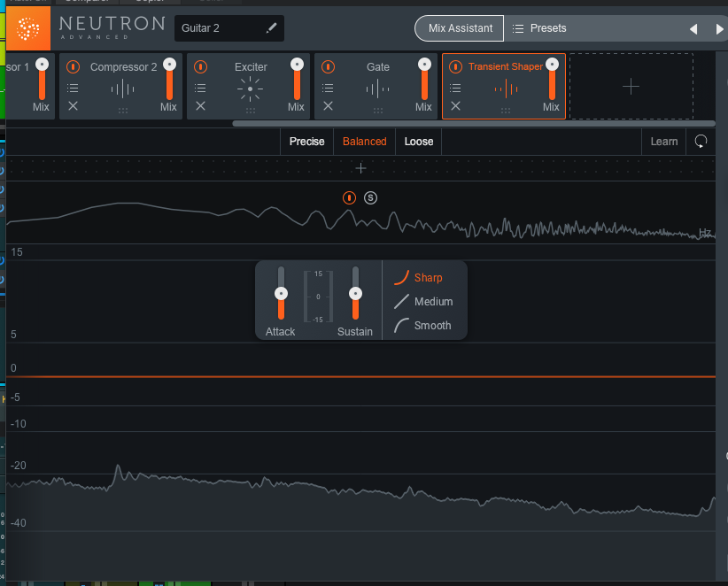Adjust the Sustain slider

356,293
